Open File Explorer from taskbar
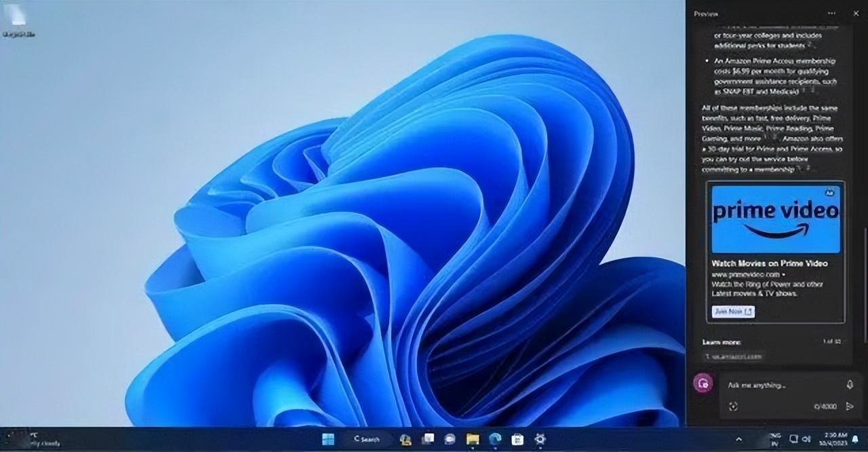 473,439
